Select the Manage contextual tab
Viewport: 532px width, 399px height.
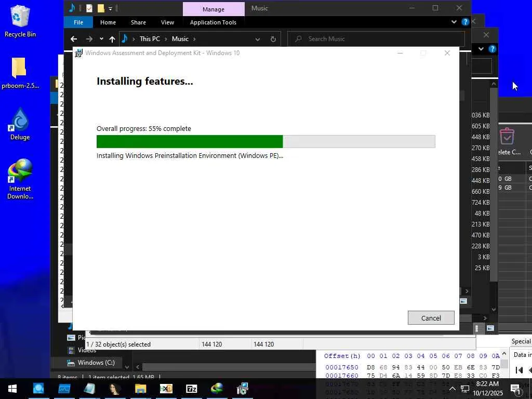click(214, 9)
